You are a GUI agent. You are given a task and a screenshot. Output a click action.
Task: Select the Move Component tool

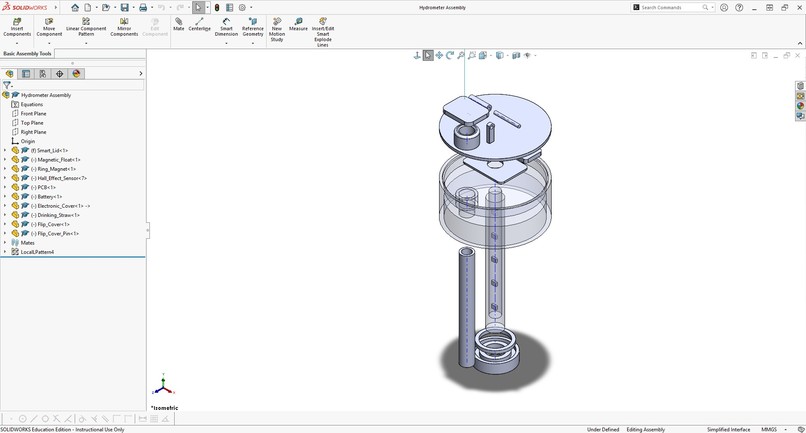pos(49,27)
